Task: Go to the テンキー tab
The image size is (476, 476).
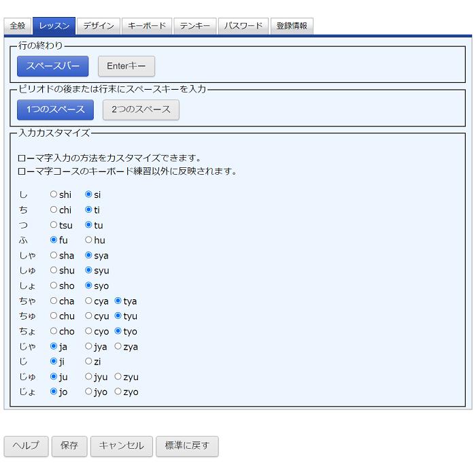Action: pyautogui.click(x=195, y=26)
